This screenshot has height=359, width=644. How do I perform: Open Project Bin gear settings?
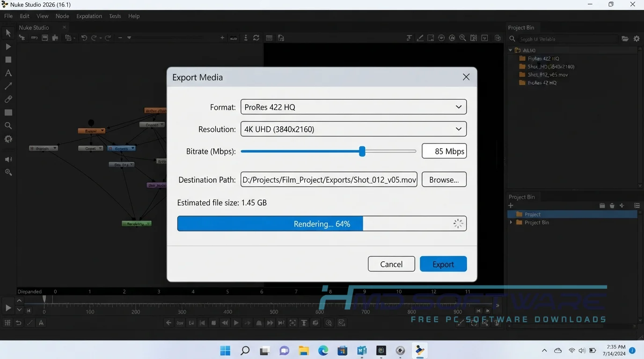pyautogui.click(x=637, y=39)
